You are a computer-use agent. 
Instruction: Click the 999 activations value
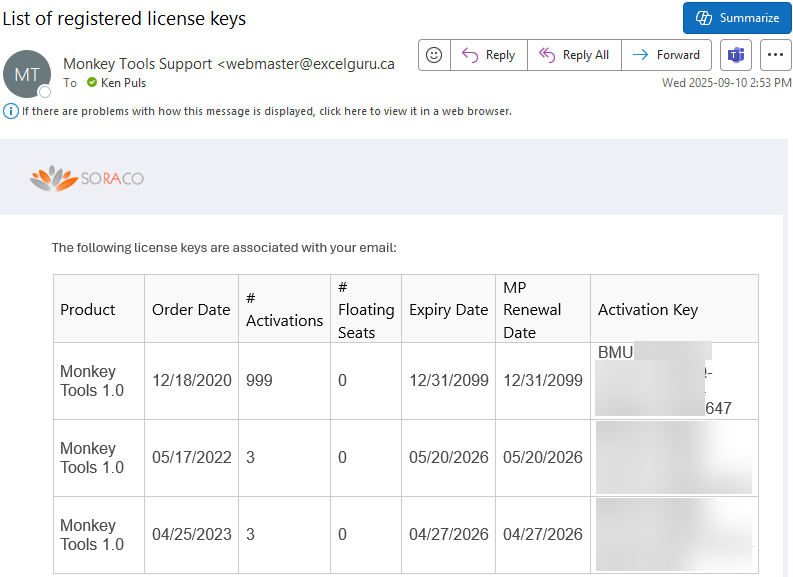coord(259,380)
